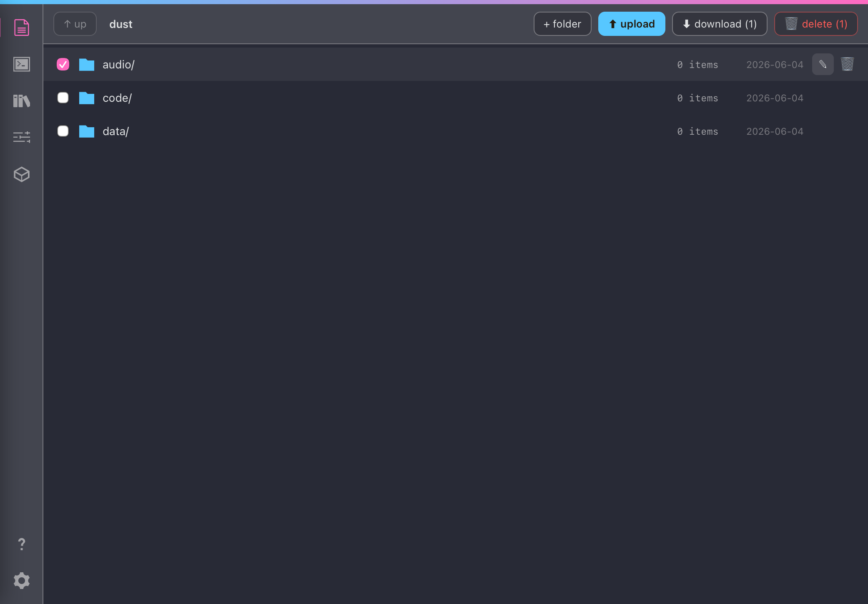Check the code folder checkbox
The width and height of the screenshot is (868, 604).
pos(63,98)
